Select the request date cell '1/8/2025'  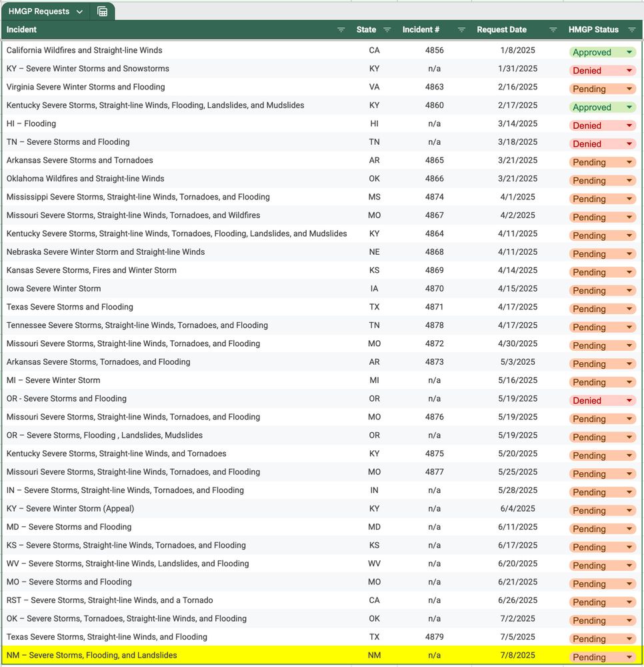click(x=517, y=50)
